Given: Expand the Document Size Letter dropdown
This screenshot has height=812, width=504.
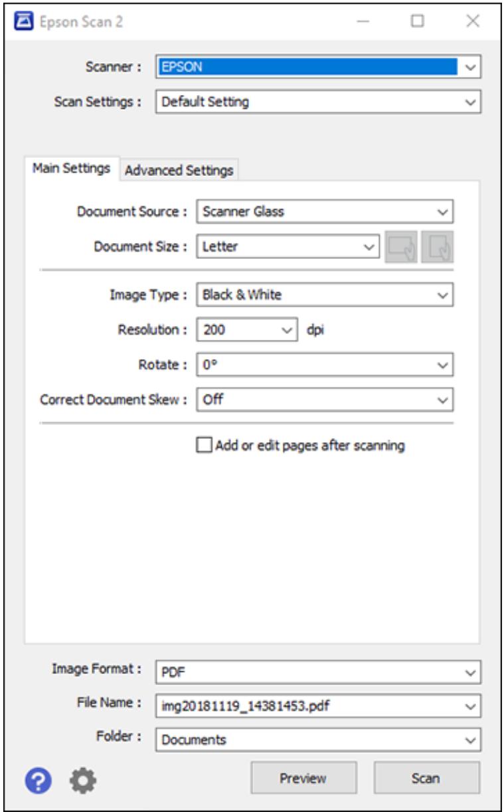Looking at the screenshot, I should click(289, 247).
